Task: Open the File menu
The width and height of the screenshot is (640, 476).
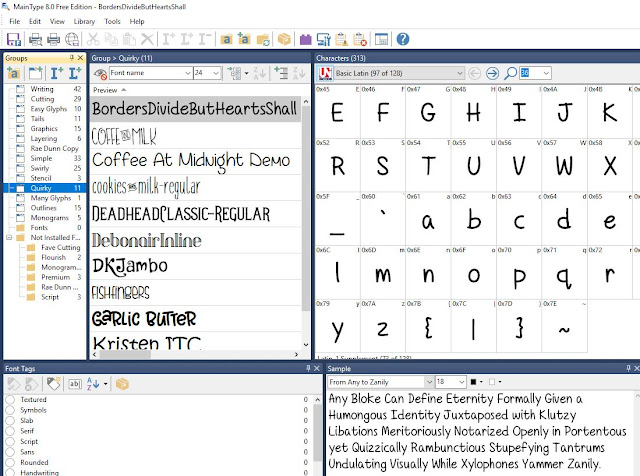Action: coord(15,22)
